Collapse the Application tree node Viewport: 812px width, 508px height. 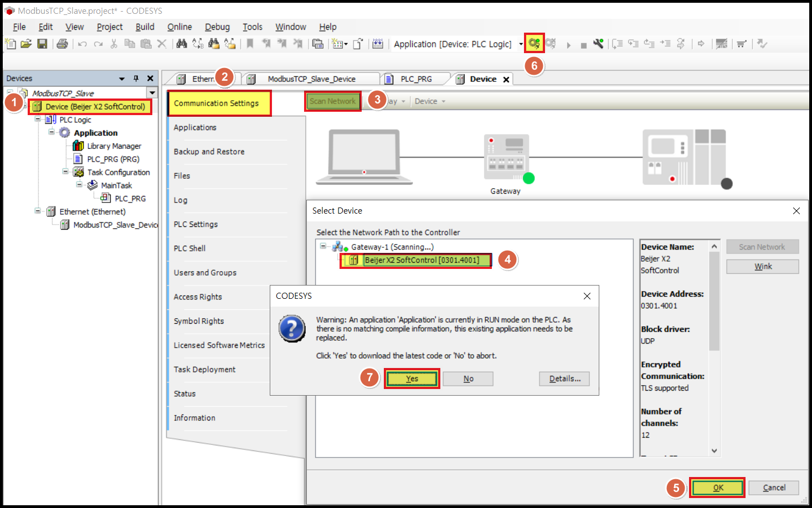(x=52, y=132)
